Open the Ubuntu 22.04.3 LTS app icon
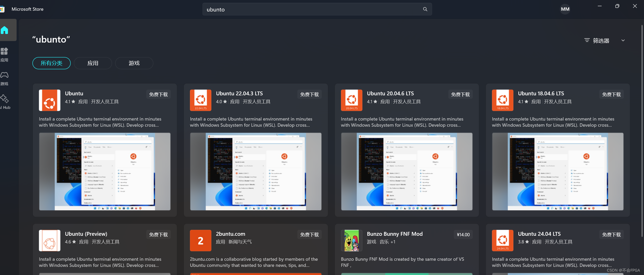Viewport: 644px width, 275px height. click(201, 100)
